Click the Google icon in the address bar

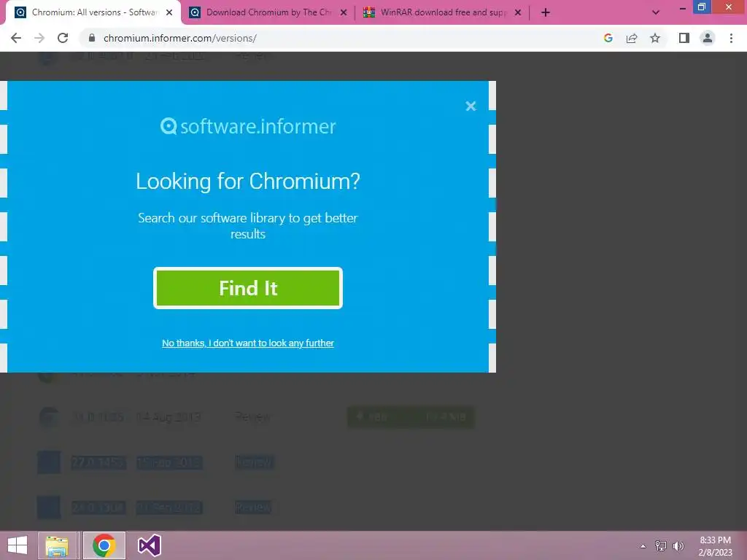tap(608, 38)
